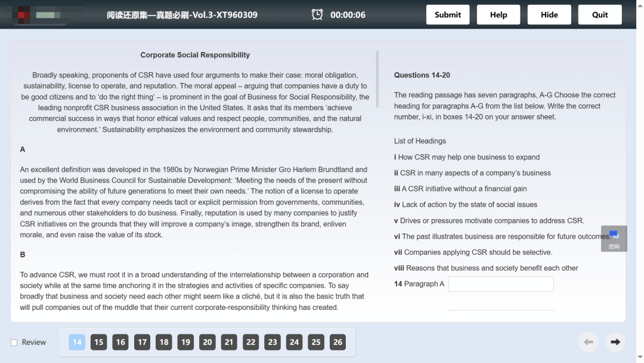
Task: Click the Hide button
Action: coord(549,15)
